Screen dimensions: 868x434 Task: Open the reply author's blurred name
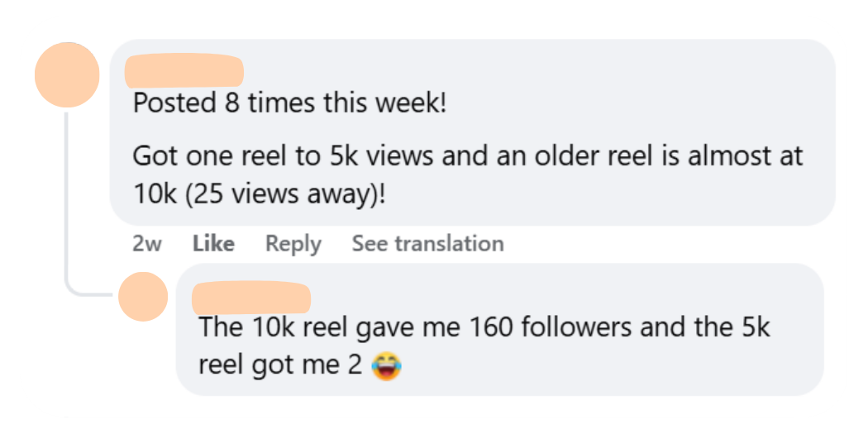251,298
